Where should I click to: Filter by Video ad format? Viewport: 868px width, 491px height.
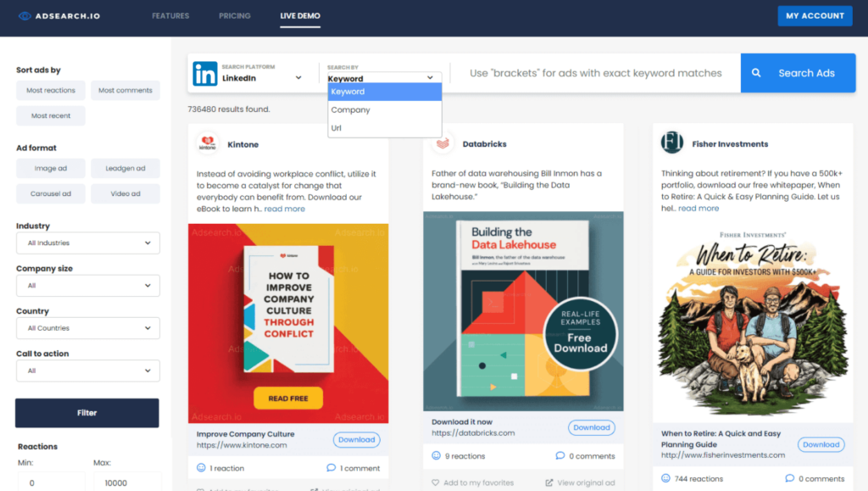click(x=125, y=193)
